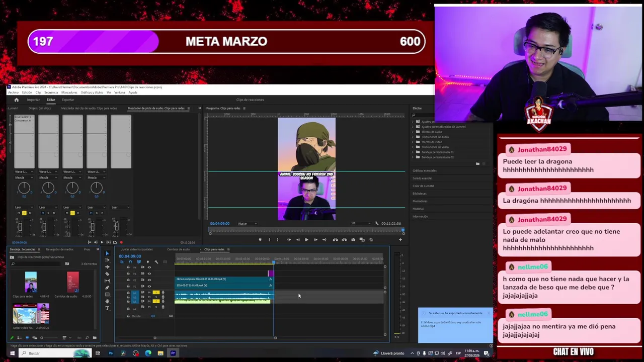Step forward one frame in Program monitor
This screenshot has width=644, height=362.
[315, 240]
